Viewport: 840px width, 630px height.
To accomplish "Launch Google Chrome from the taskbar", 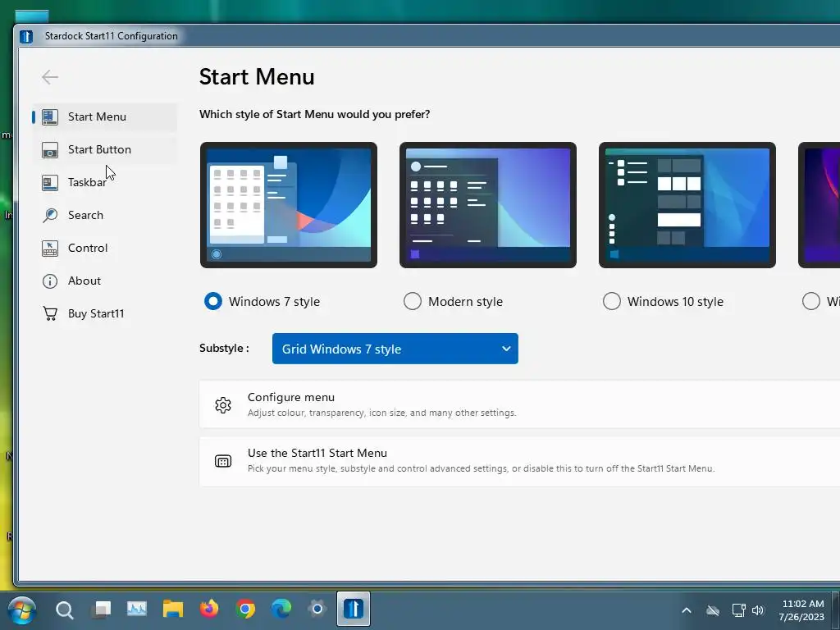I will [245, 609].
